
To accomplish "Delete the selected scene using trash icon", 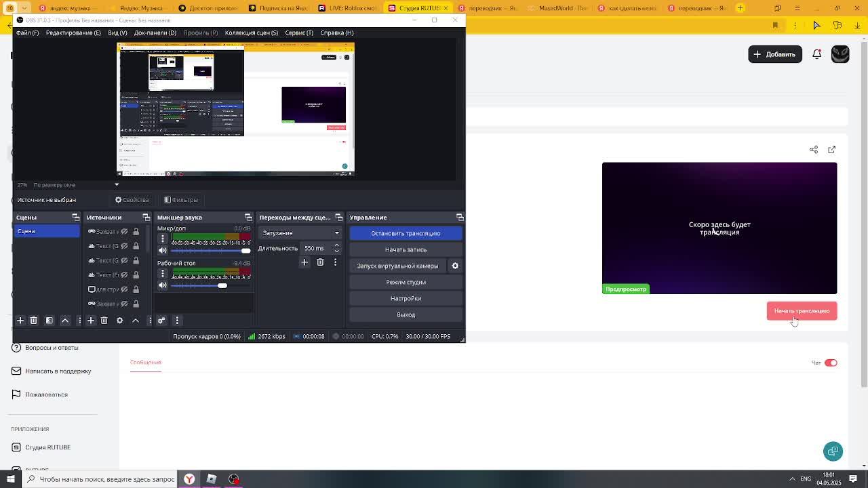I will (33, 321).
